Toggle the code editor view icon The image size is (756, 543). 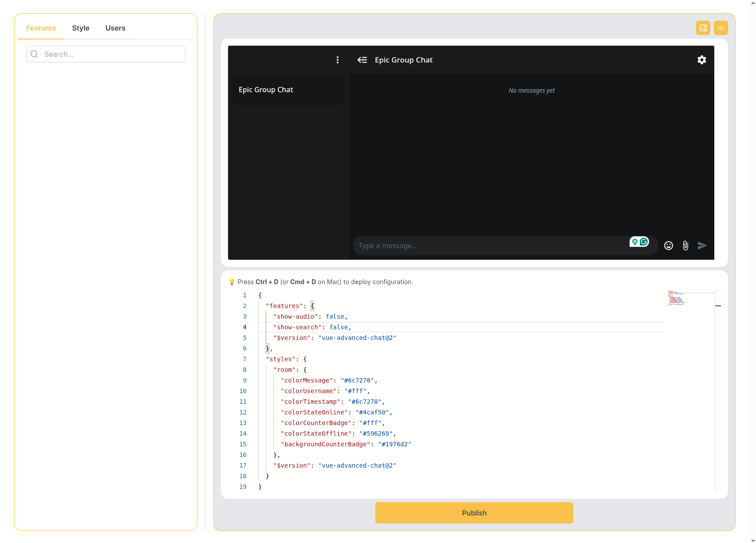(x=721, y=28)
